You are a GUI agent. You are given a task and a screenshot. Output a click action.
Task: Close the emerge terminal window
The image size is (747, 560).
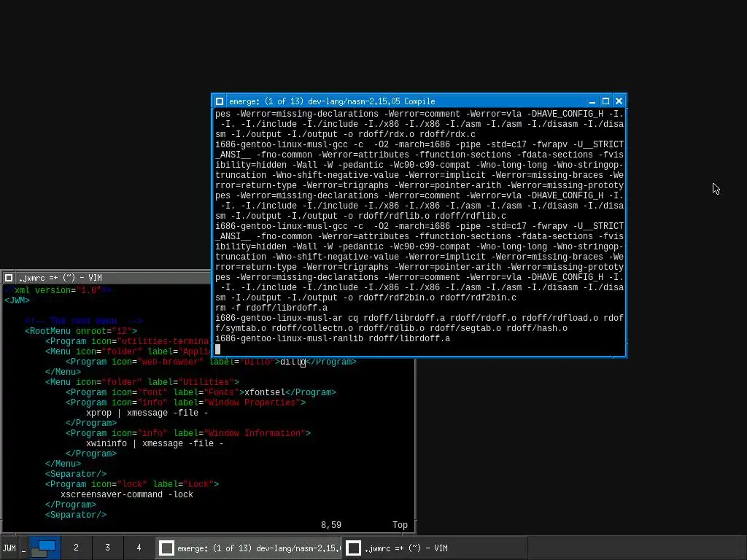[619, 101]
